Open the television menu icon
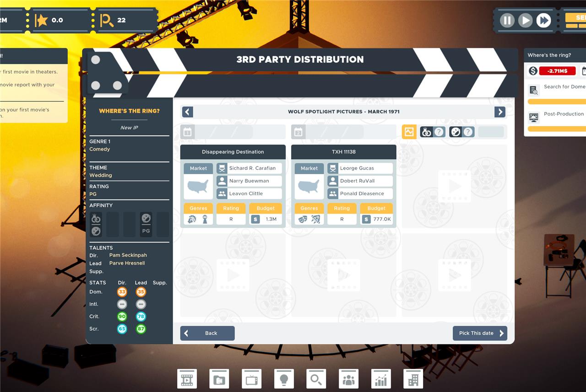 [251, 379]
